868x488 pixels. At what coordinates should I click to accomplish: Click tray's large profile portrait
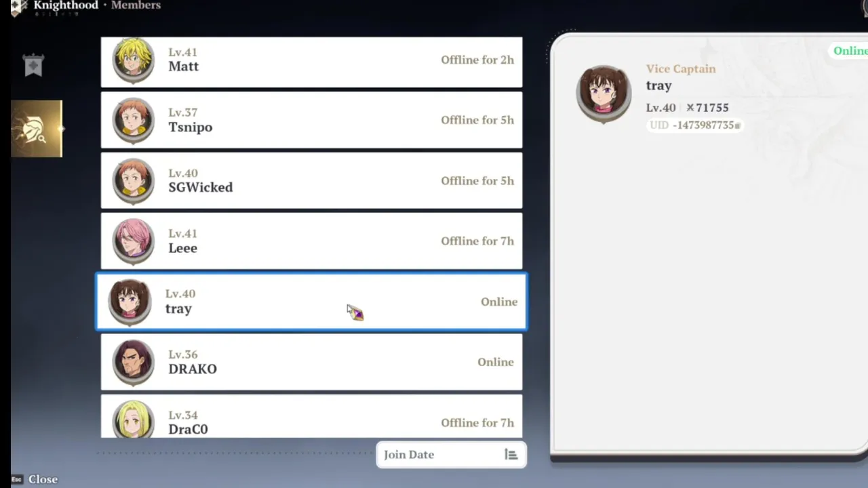[604, 94]
